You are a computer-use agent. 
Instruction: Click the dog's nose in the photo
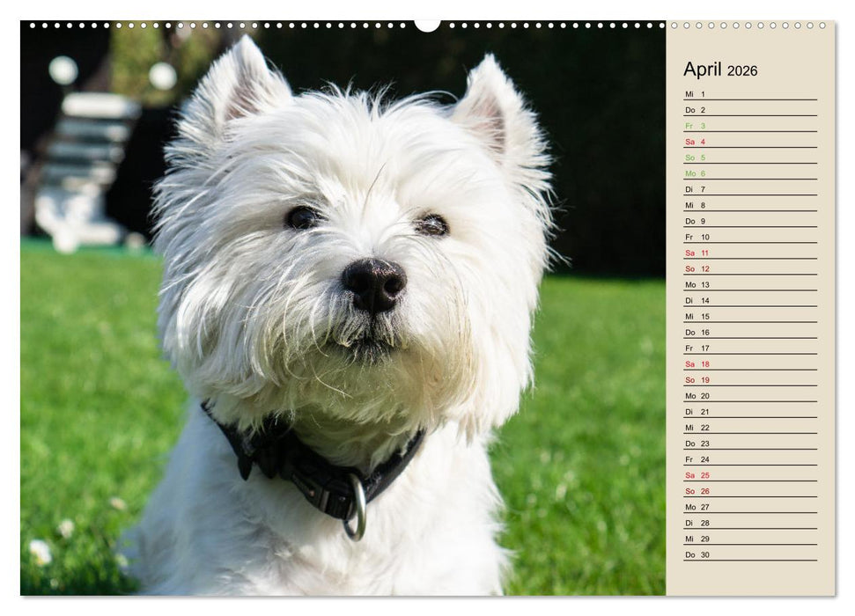click(374, 282)
